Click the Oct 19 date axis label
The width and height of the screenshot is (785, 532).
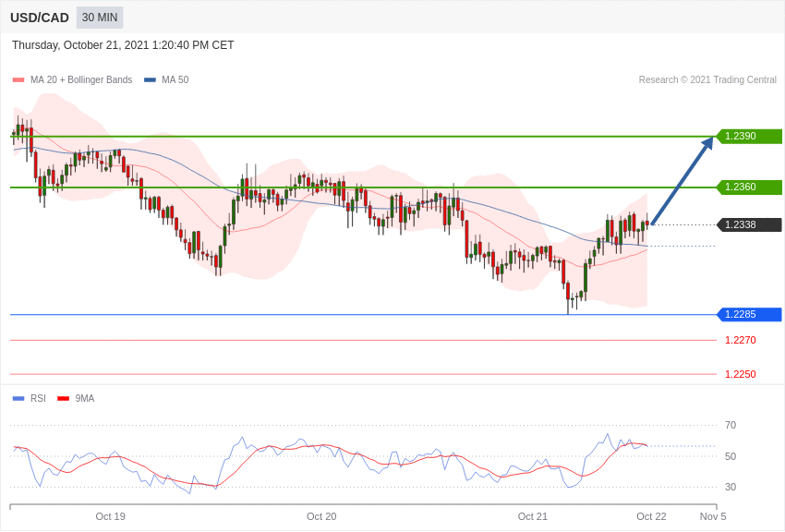[x=110, y=516]
